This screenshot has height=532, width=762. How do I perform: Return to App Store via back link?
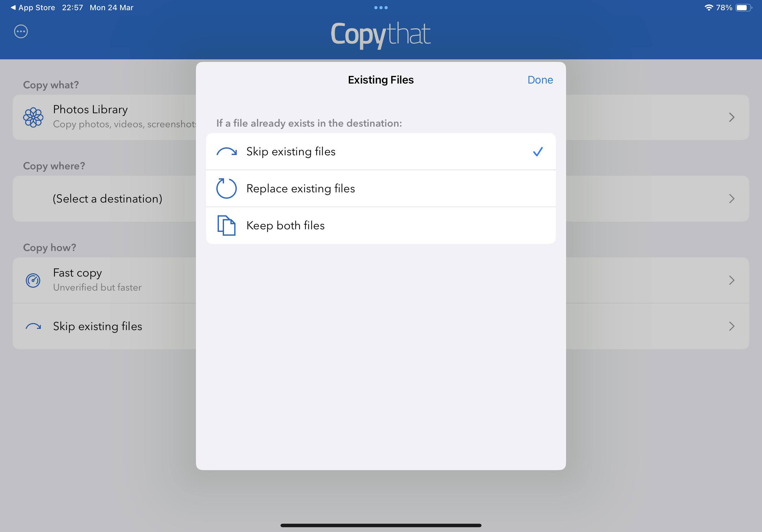[33, 8]
